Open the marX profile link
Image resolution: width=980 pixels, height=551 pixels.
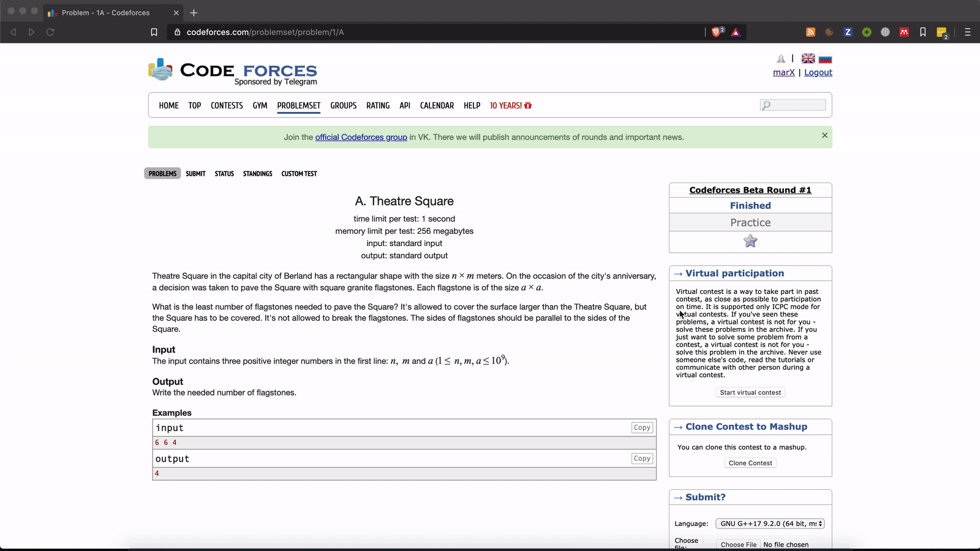784,72
